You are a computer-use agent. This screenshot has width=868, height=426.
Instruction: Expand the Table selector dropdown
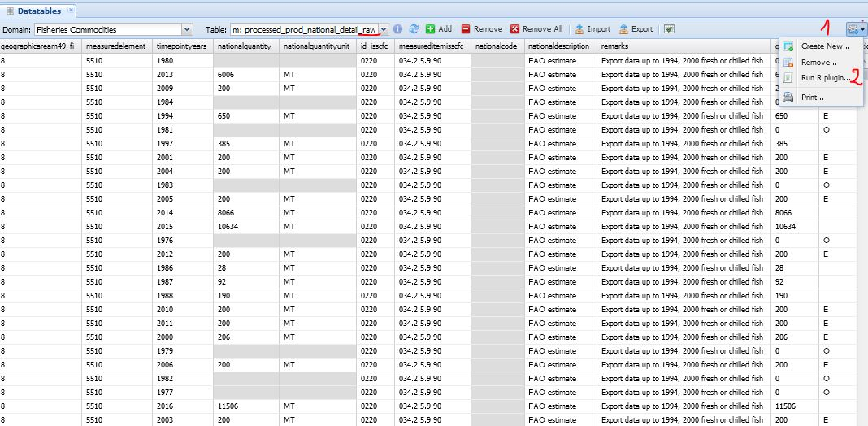(384, 29)
